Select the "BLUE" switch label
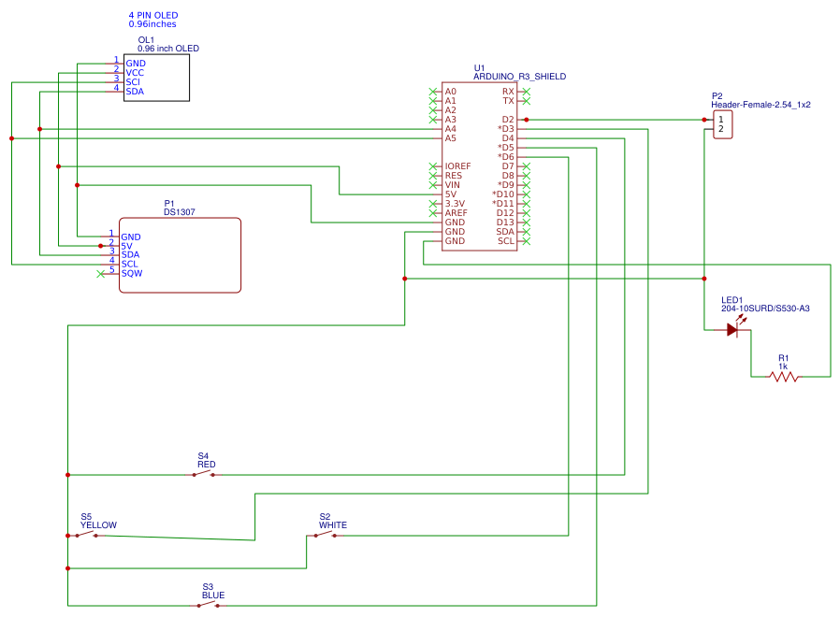Screen dimensions: 840x617 213,595
